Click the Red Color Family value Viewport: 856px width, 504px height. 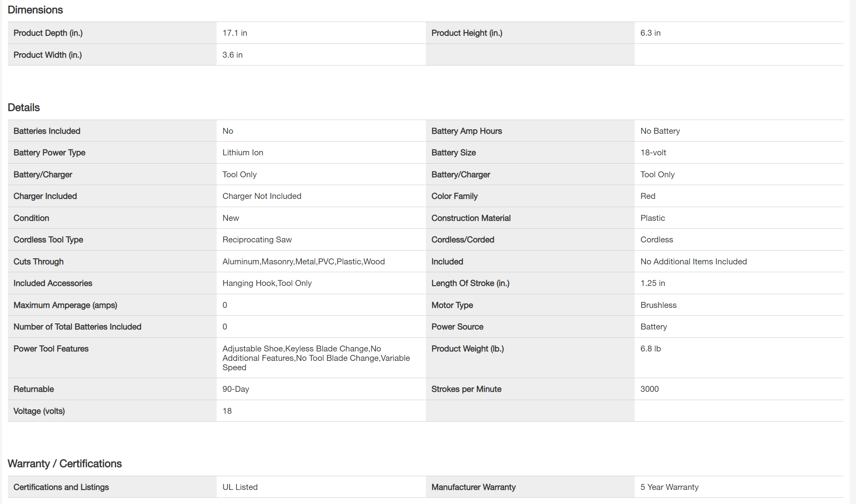click(x=648, y=196)
